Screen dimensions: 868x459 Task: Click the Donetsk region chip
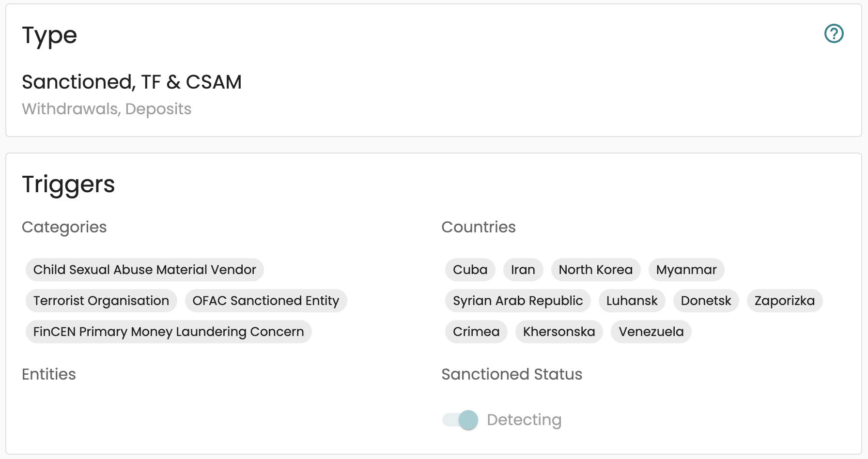point(706,301)
